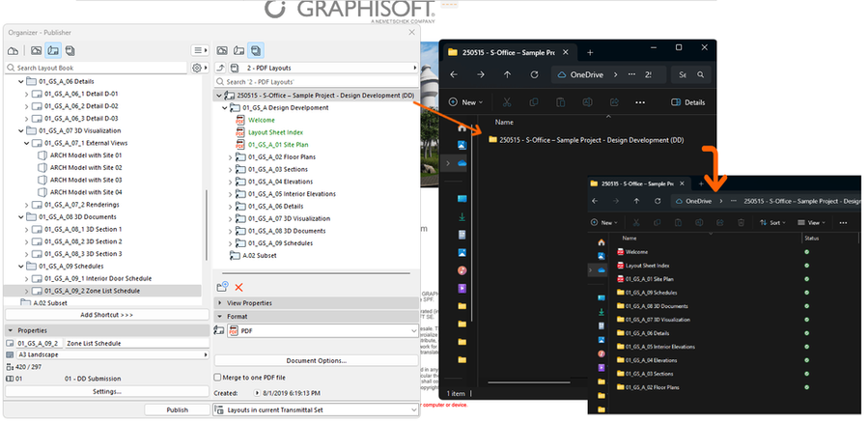
Task: Click the new folder icon above View Properties
Action: tap(222, 287)
